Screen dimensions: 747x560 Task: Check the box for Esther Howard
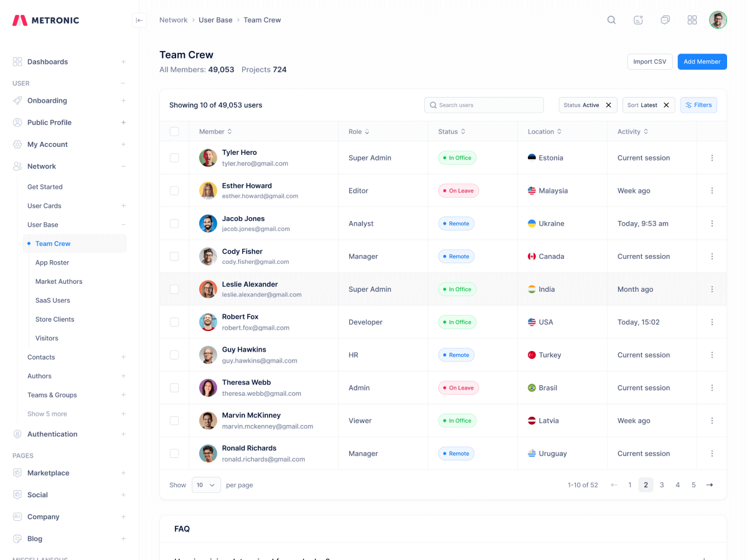coord(174,191)
